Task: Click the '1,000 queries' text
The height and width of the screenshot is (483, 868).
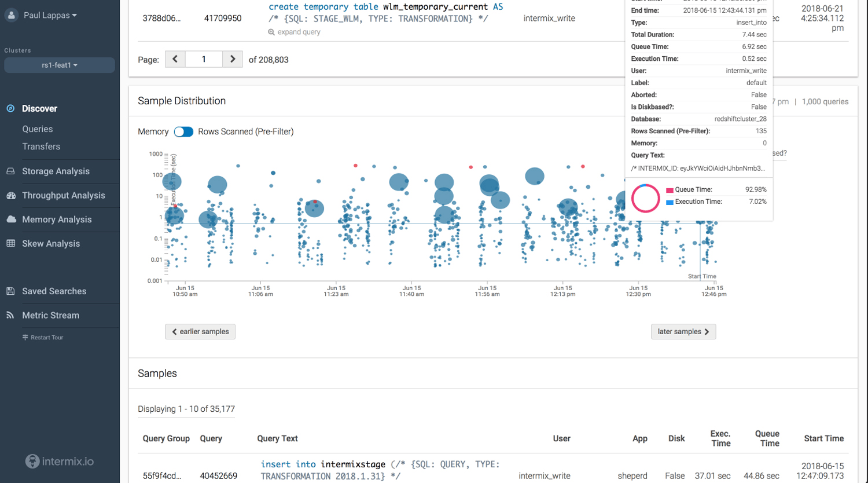Action: click(x=825, y=102)
